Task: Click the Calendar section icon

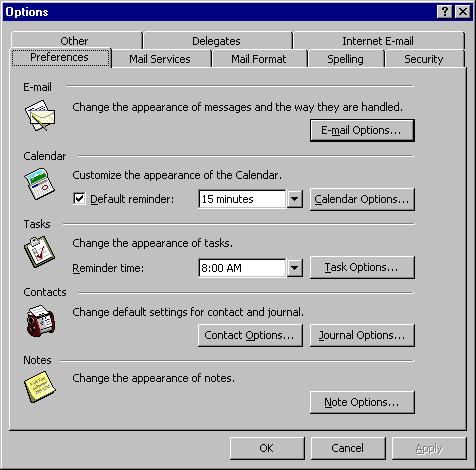Action: pos(40,184)
